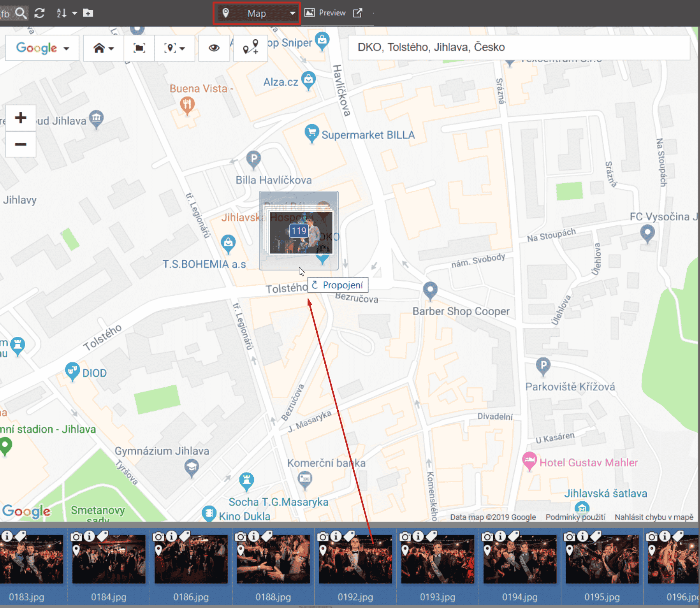The height and width of the screenshot is (608, 700).
Task: Click the info icon on 0193.jpg
Action: (x=418, y=536)
